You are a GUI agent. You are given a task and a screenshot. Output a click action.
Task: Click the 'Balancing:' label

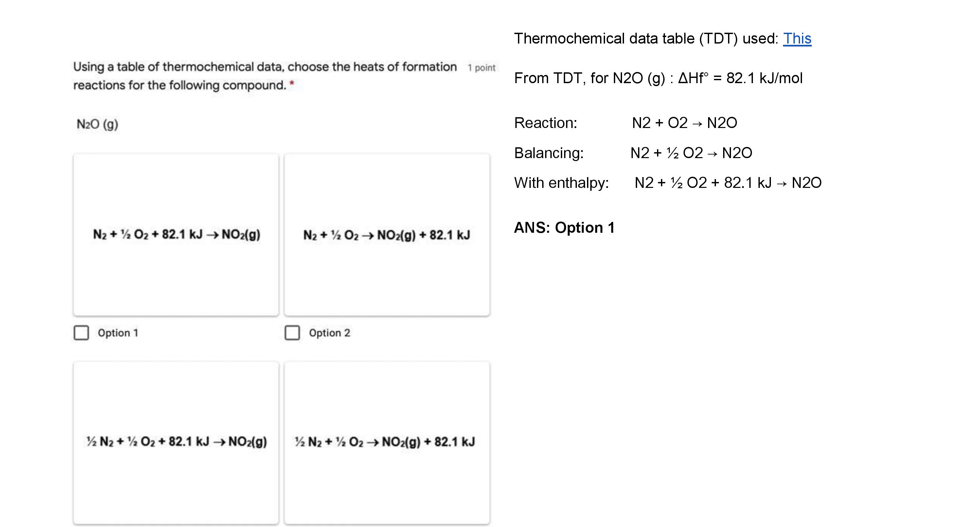click(x=549, y=153)
